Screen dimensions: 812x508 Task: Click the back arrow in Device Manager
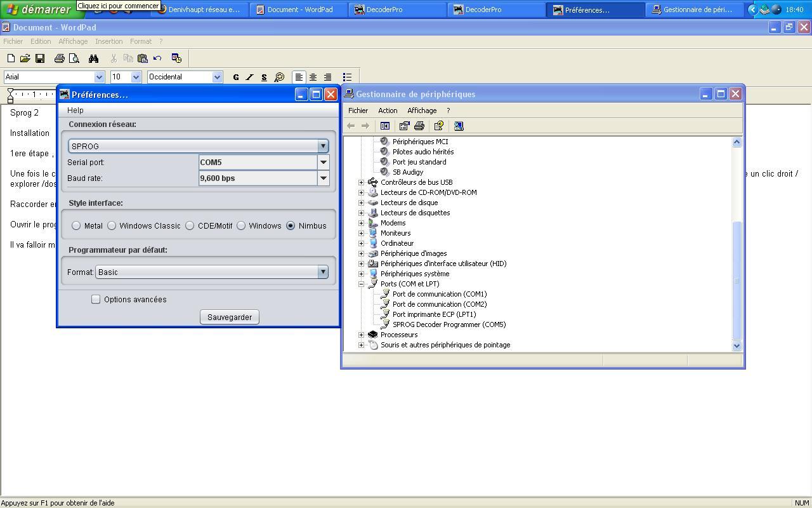(x=351, y=126)
